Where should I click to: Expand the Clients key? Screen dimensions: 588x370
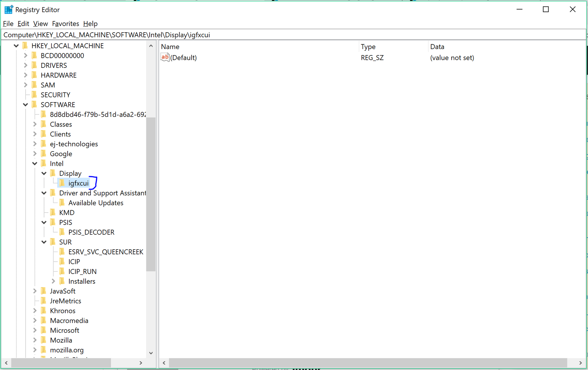(35, 134)
